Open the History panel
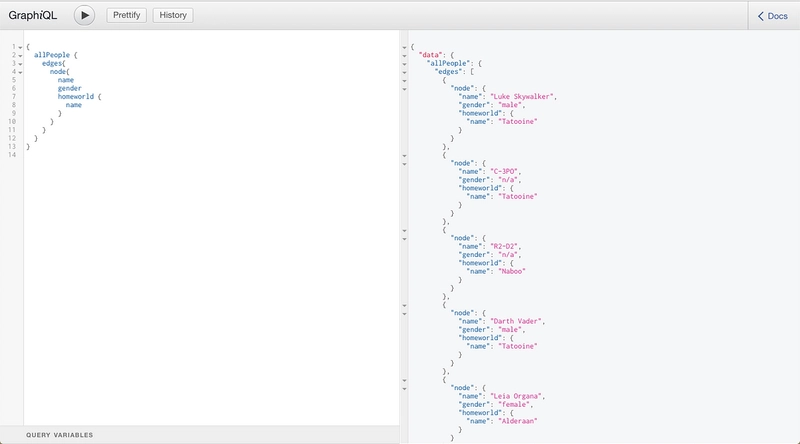The height and width of the screenshot is (444, 800). [x=173, y=15]
